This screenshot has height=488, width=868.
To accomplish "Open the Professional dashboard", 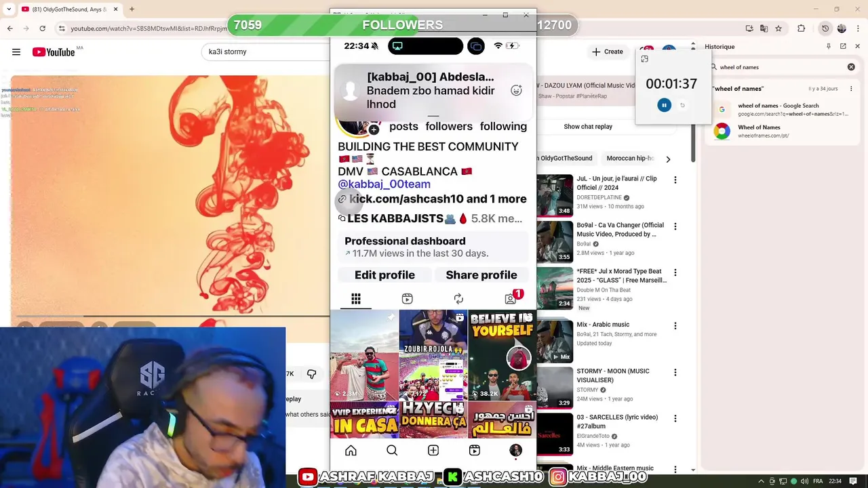I will [x=433, y=247].
